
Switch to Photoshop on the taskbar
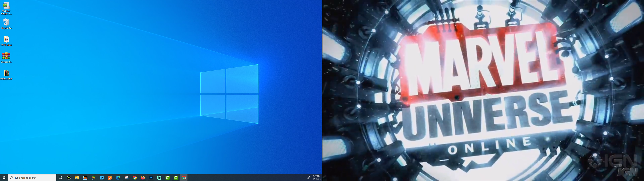click(151, 178)
